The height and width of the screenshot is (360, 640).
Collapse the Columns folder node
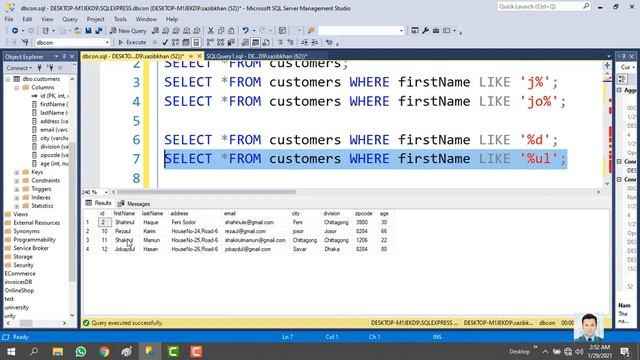pyautogui.click(x=16, y=87)
